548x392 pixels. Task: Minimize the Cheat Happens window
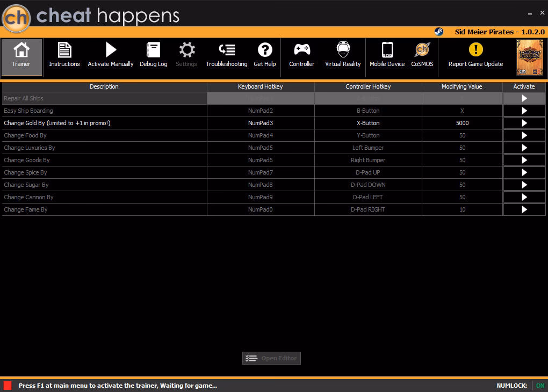pyautogui.click(x=530, y=13)
